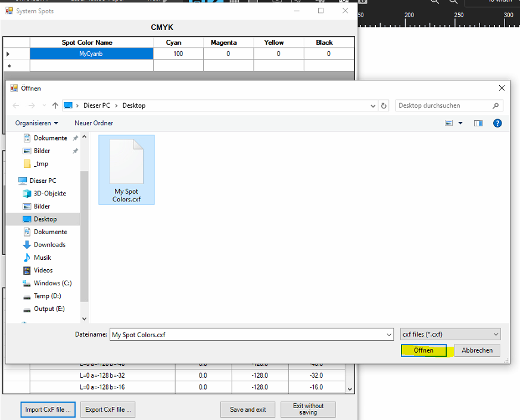Click the Spot Color Name column header
Screen dimensions: 520x420
[92, 42]
